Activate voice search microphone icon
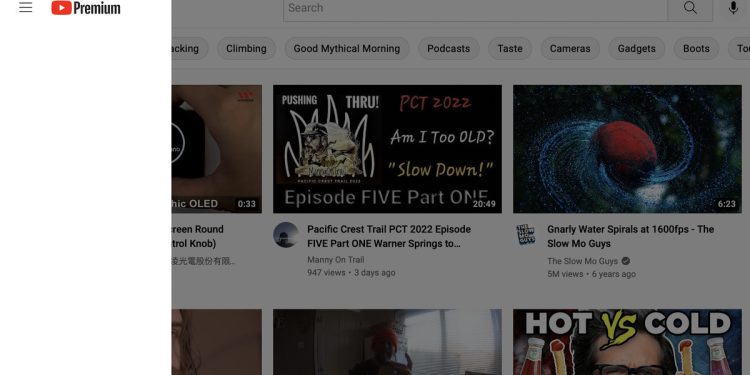The image size is (750, 375). pos(733,8)
